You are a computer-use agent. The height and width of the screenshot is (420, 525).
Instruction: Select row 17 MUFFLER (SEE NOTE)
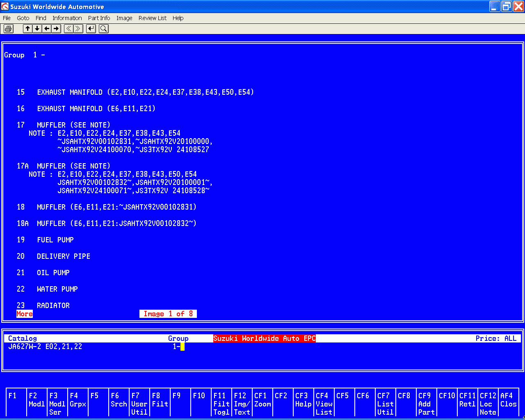tap(64, 125)
